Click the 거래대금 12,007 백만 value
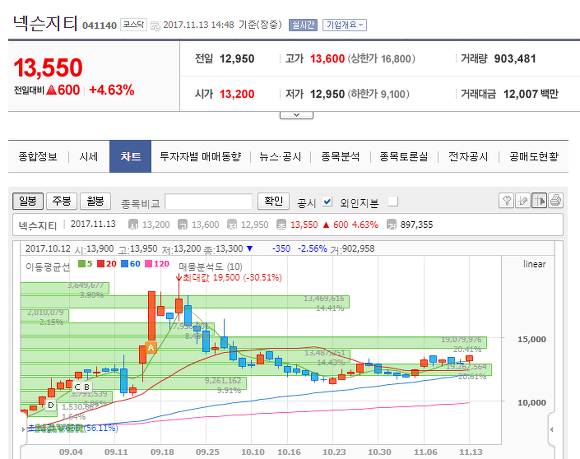The image size is (580, 459). (531, 94)
